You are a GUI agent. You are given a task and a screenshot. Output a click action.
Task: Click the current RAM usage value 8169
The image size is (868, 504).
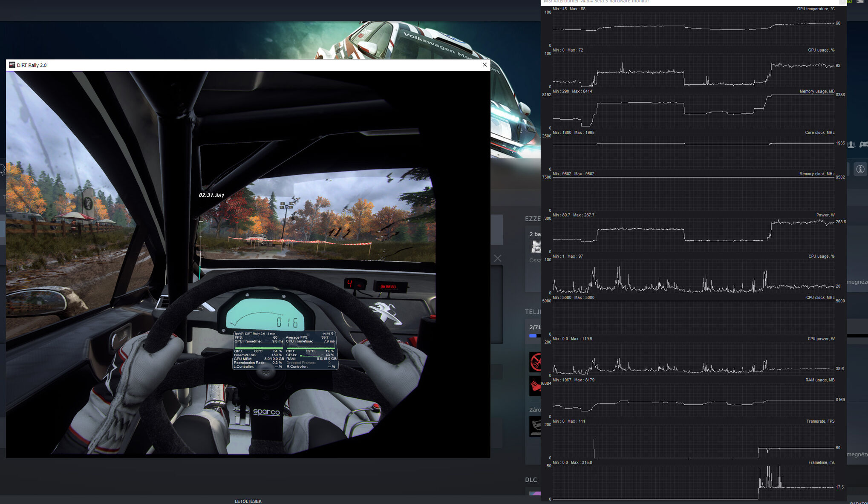pos(840,400)
